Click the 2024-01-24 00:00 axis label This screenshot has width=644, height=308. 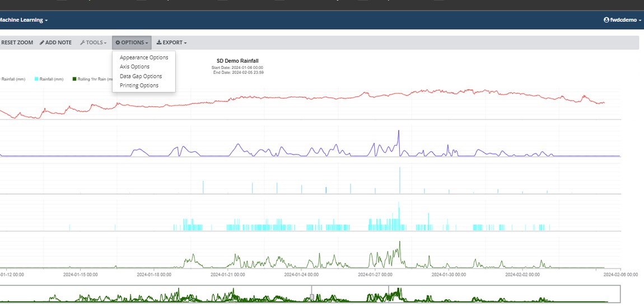tap(301, 274)
